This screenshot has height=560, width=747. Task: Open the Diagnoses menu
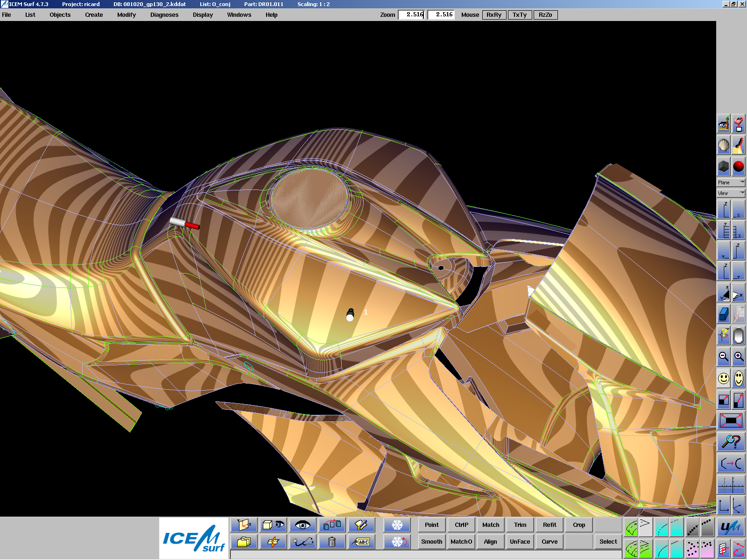(x=164, y=15)
